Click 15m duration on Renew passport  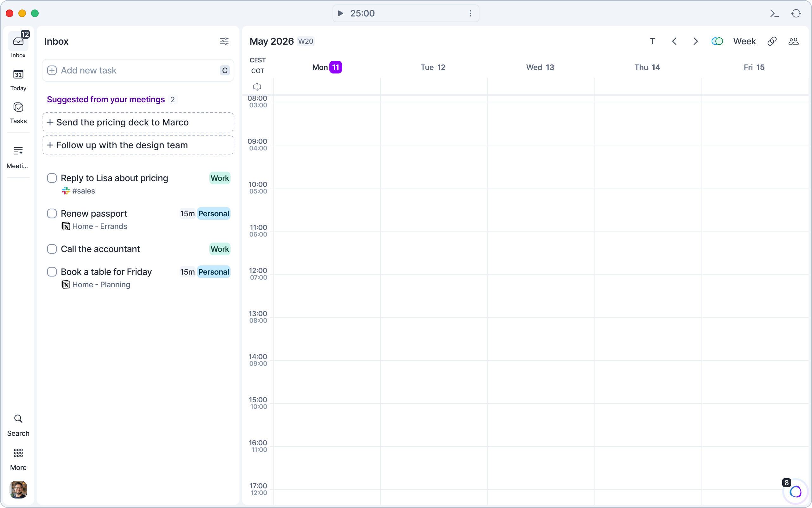[187, 214]
